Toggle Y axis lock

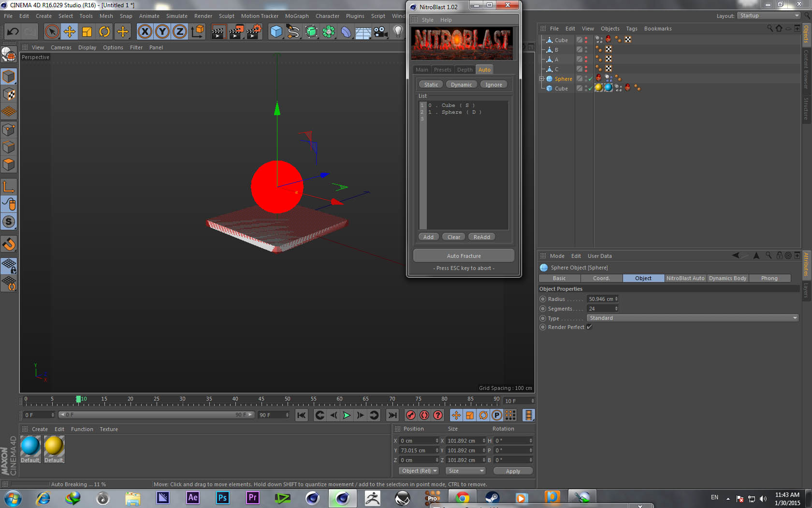(162, 32)
